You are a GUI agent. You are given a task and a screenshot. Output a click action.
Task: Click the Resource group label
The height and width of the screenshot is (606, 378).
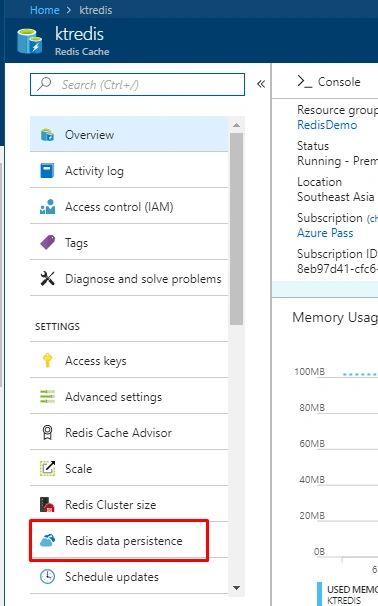(337, 110)
